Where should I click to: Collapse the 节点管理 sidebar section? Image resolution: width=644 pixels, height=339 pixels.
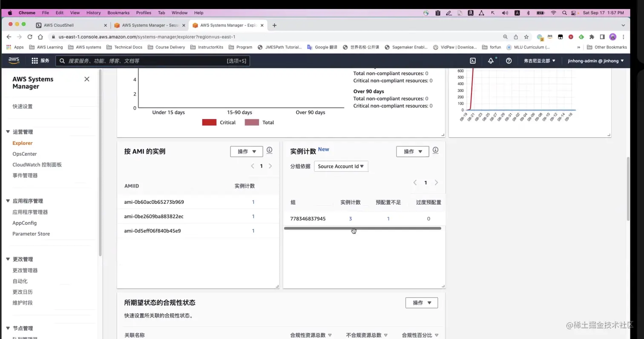tap(8, 328)
